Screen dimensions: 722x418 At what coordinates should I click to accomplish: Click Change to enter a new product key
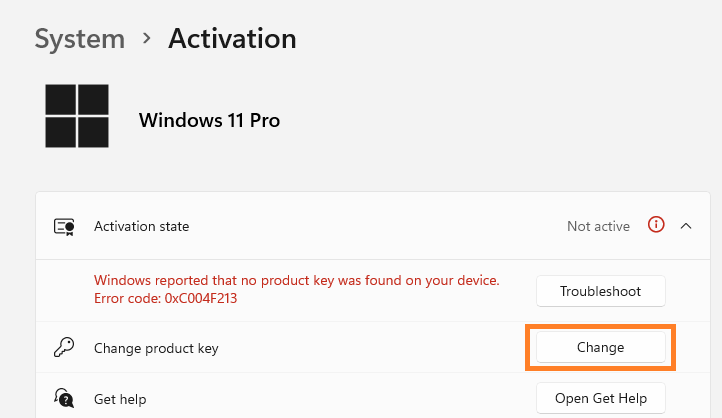[x=600, y=347]
